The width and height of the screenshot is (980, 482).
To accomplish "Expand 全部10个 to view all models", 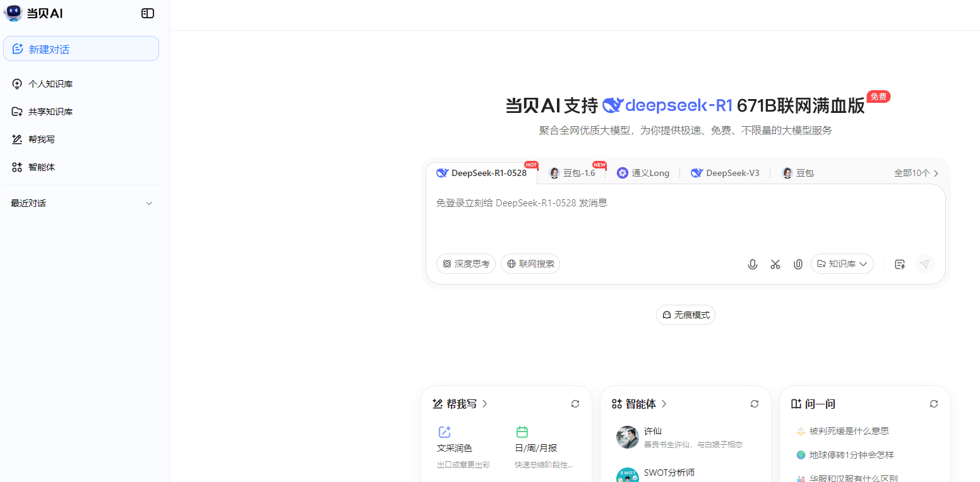I will pos(916,173).
